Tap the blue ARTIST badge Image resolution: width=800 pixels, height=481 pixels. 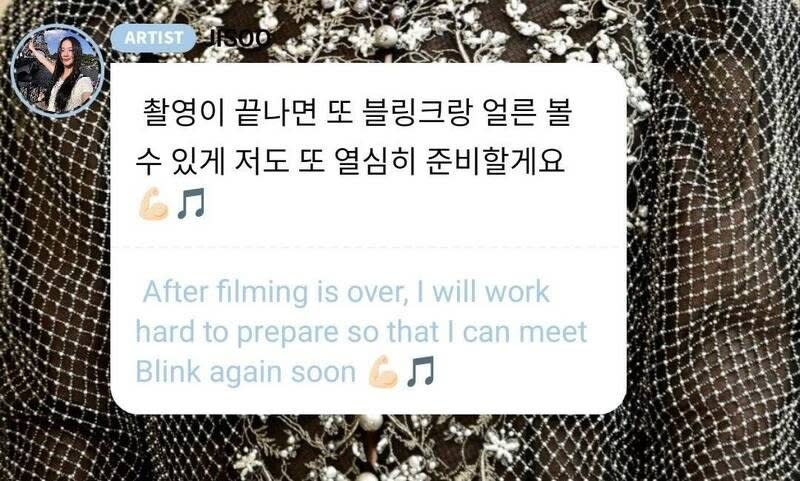point(154,38)
